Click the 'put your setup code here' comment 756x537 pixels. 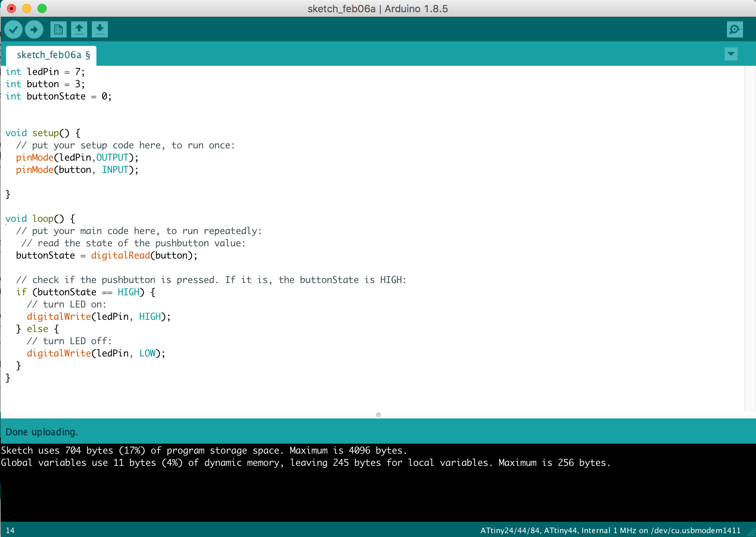(x=125, y=145)
